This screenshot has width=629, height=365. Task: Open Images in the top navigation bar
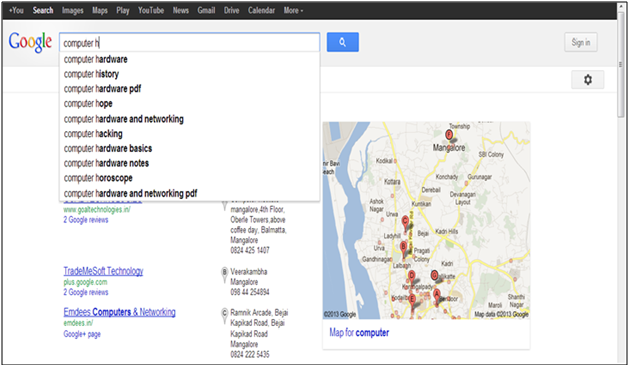click(73, 10)
